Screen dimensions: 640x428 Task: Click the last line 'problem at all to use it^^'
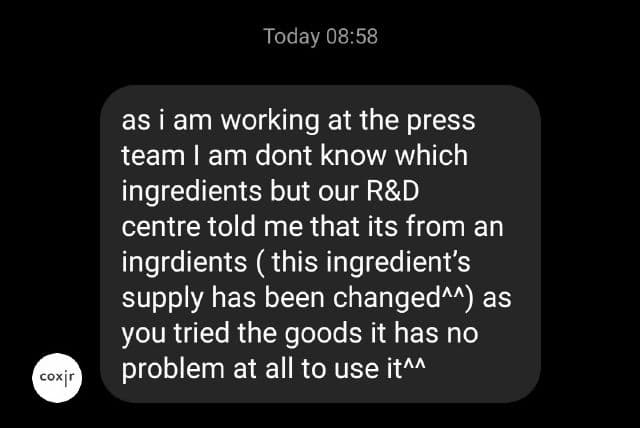tap(273, 370)
